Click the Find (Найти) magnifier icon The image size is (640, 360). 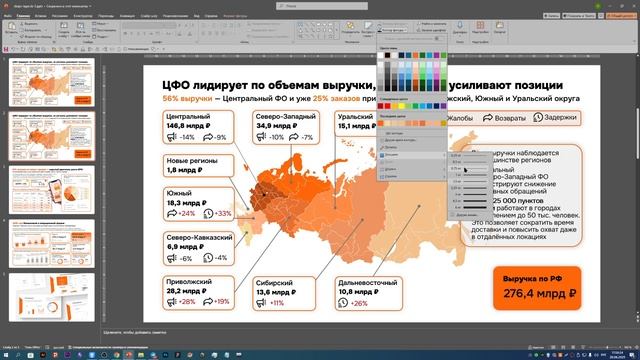tap(419, 24)
